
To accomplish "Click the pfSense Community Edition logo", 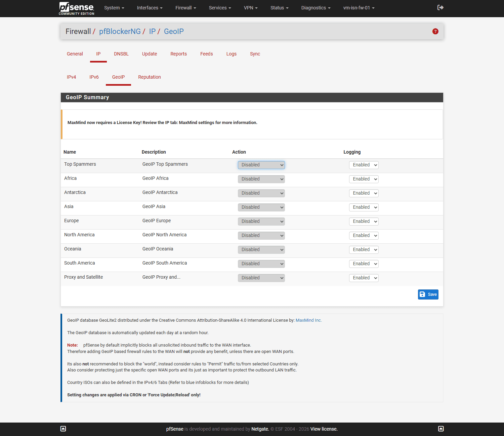I will pos(77,8).
